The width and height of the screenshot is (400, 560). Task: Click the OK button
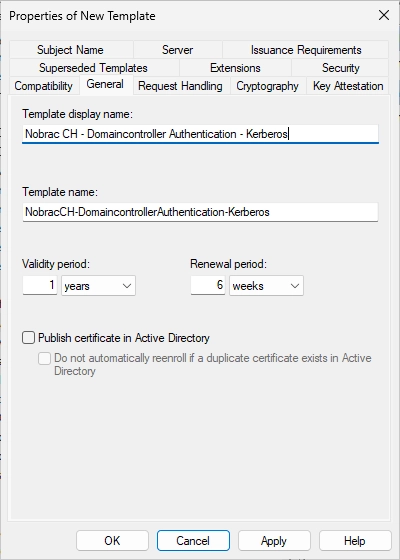[x=112, y=540]
